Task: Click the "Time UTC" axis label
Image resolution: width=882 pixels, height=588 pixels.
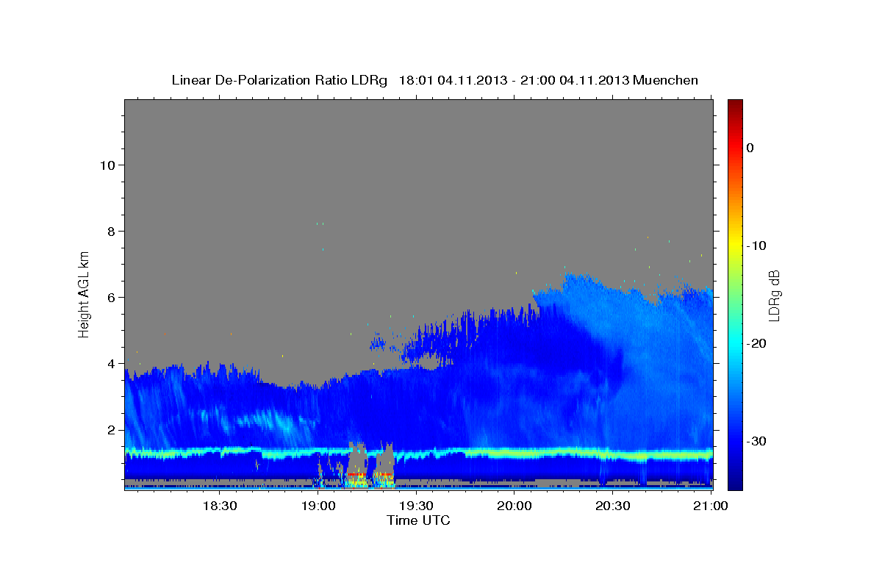Action: tap(418, 520)
